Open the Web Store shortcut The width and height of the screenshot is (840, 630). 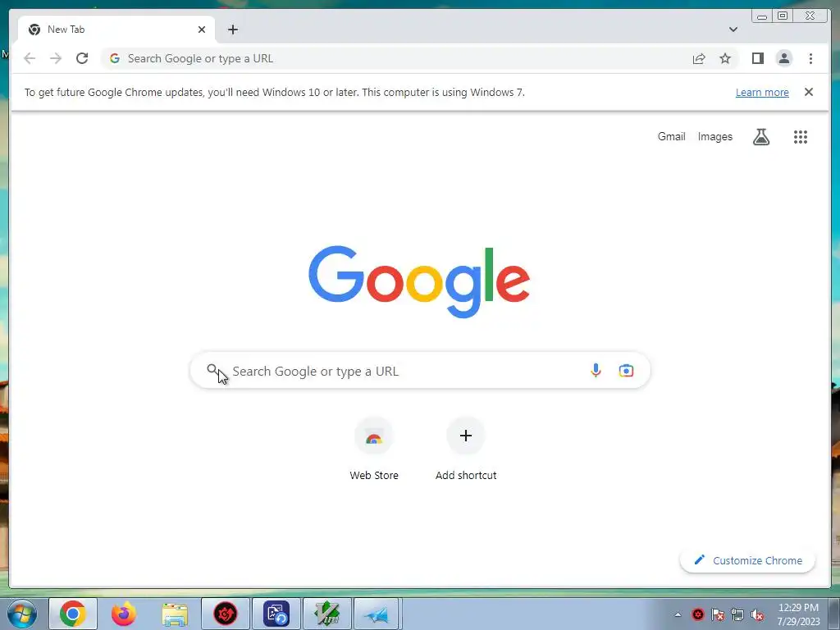374,449
